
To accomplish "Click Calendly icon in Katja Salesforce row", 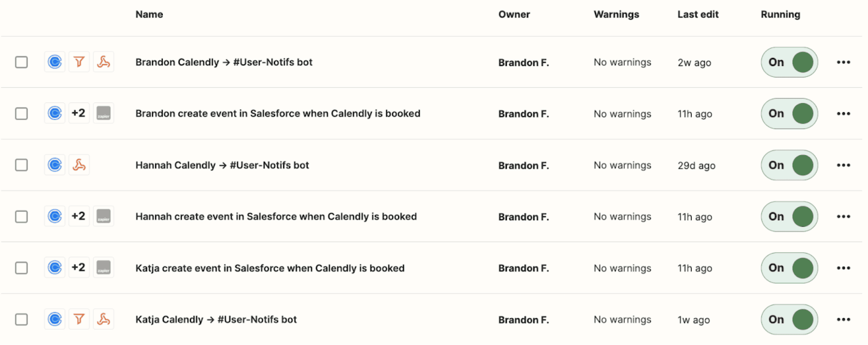I will (x=55, y=267).
